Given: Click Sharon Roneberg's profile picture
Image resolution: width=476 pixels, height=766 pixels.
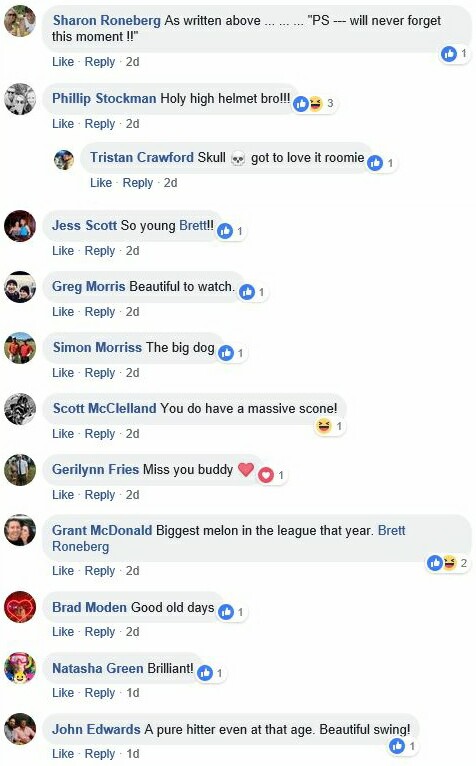Looking at the screenshot, I should (x=20, y=21).
